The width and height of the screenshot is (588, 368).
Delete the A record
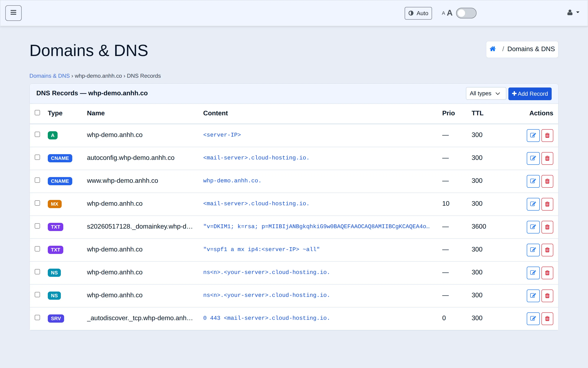547,135
